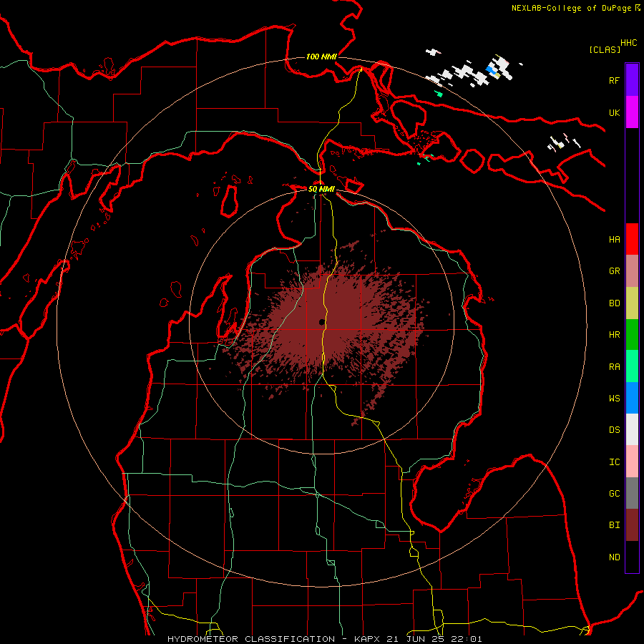
Task: Click the "WS" legend label
Action: coord(614,399)
